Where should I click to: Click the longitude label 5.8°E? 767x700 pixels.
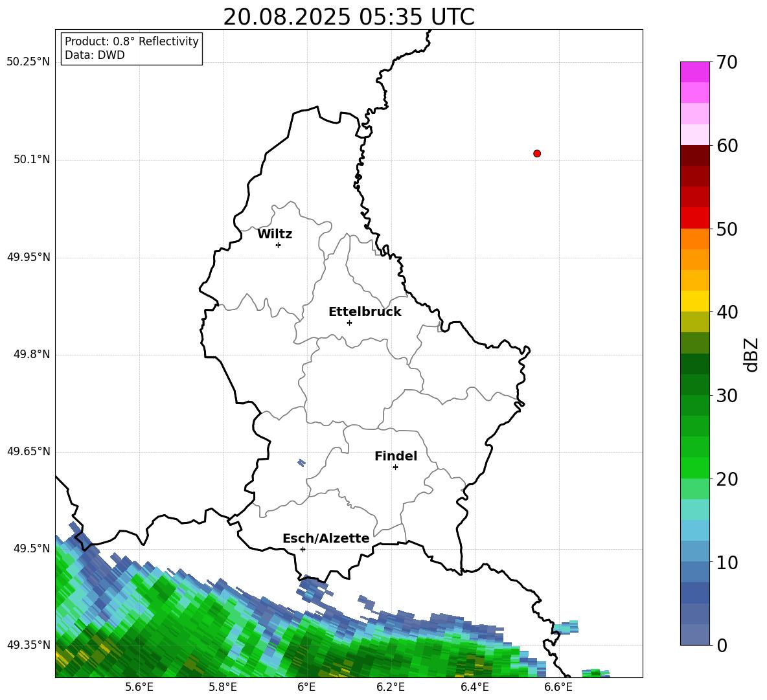coord(223,687)
